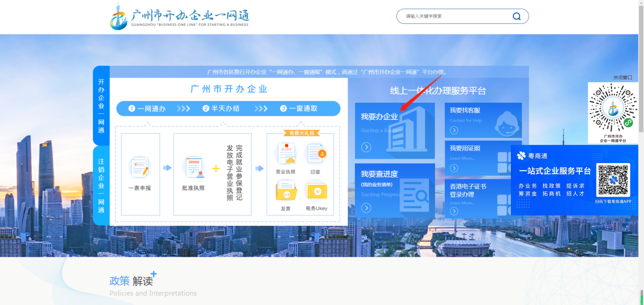
Task: Click inside the keyword search input field
Action: pyautogui.click(x=452, y=16)
